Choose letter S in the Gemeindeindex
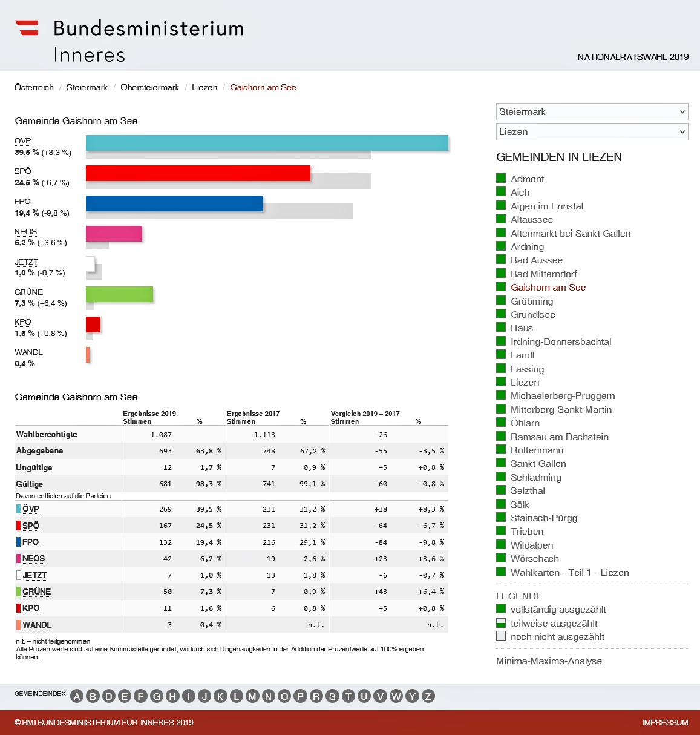 [332, 696]
